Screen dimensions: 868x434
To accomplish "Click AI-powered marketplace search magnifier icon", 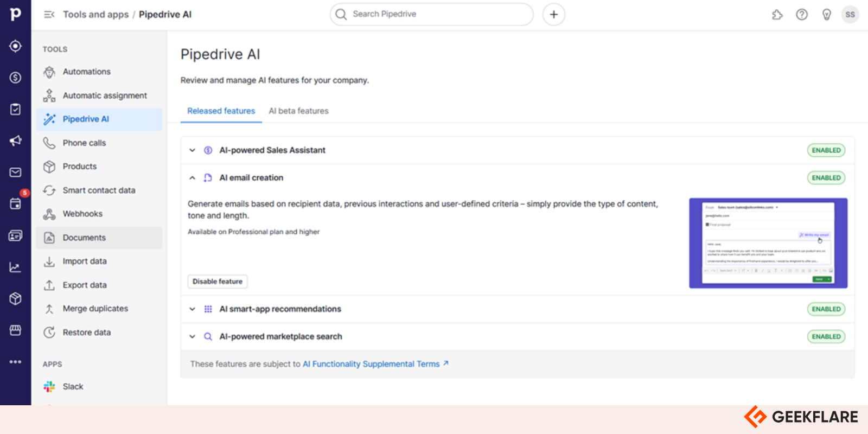I will [208, 337].
